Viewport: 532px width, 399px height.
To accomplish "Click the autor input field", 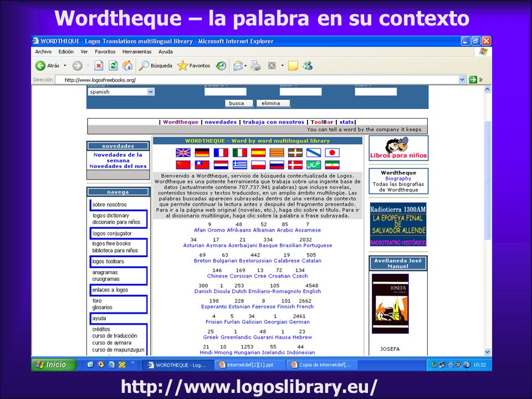I will pos(300,91).
